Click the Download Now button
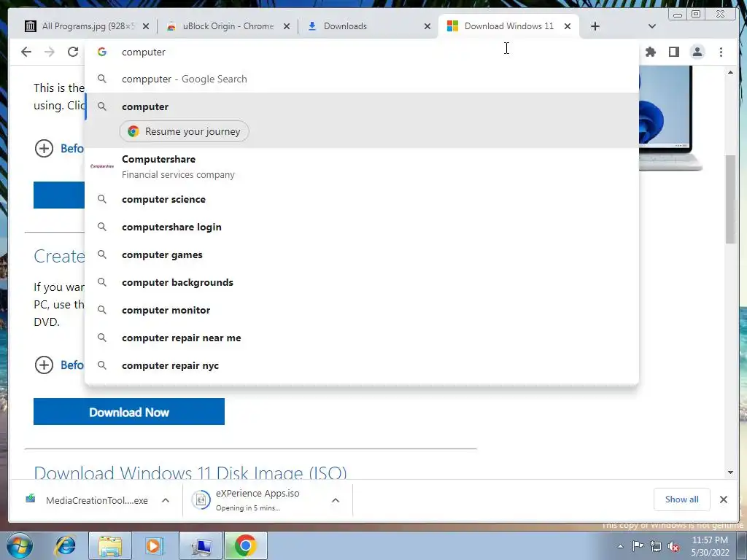 128,412
